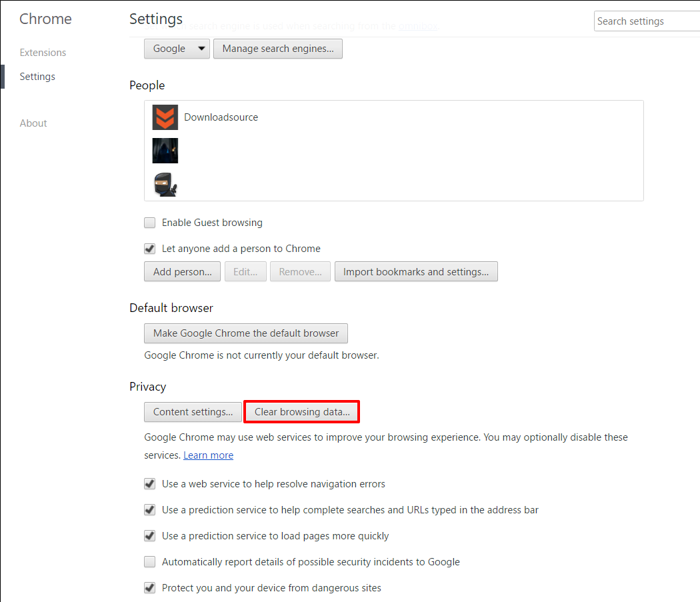Click the disabled Edit button
Viewport: 700px width, 602px height.
point(245,271)
